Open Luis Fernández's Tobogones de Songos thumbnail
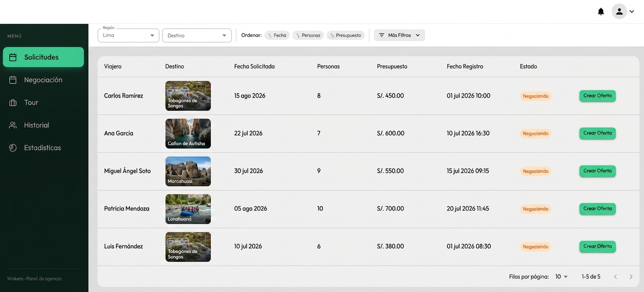The width and height of the screenshot is (644, 292). click(x=188, y=247)
